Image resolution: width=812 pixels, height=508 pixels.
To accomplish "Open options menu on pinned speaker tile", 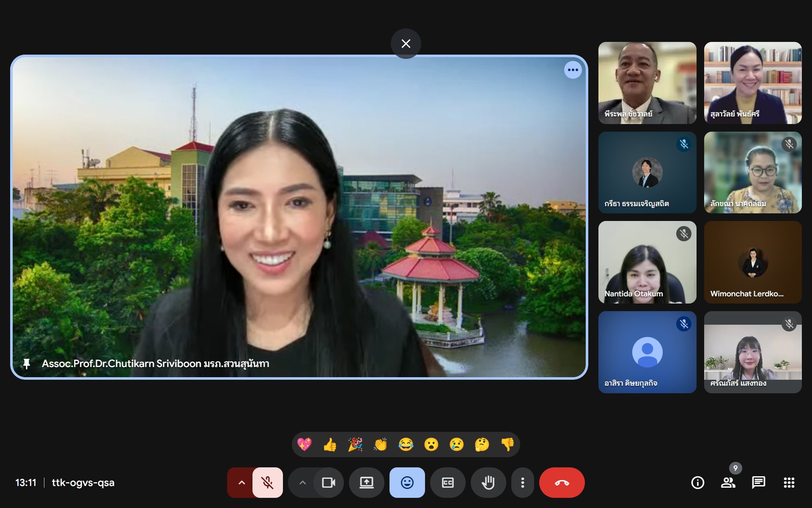I will [x=573, y=70].
